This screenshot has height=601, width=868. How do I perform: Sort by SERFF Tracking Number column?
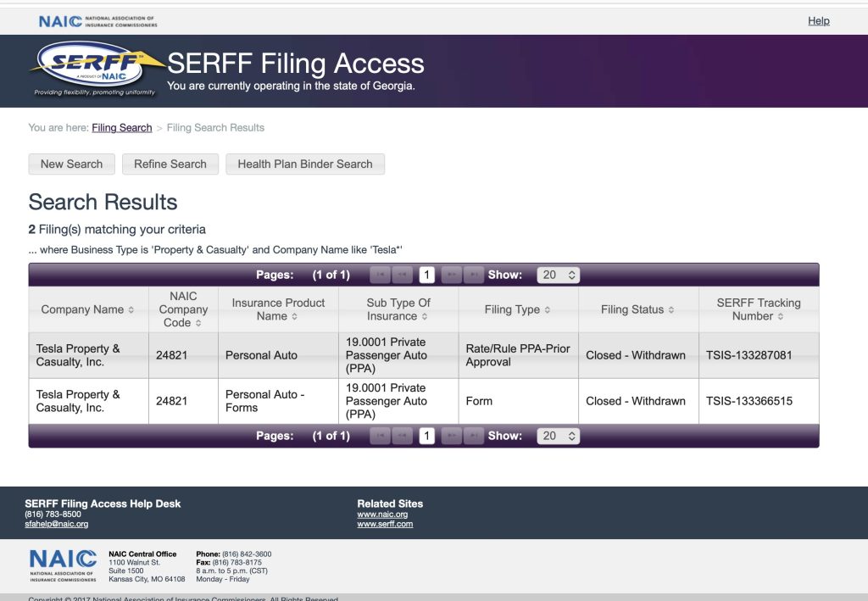coord(758,309)
